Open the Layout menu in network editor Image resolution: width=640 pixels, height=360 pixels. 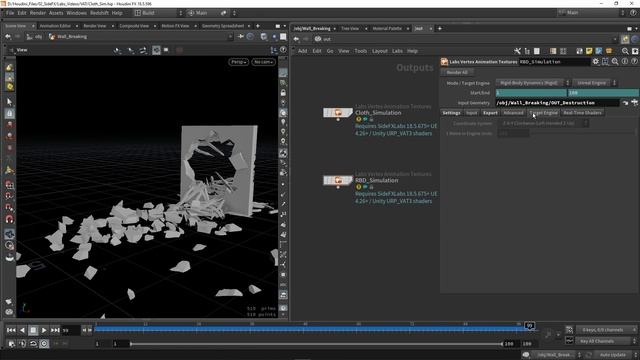pyautogui.click(x=380, y=51)
